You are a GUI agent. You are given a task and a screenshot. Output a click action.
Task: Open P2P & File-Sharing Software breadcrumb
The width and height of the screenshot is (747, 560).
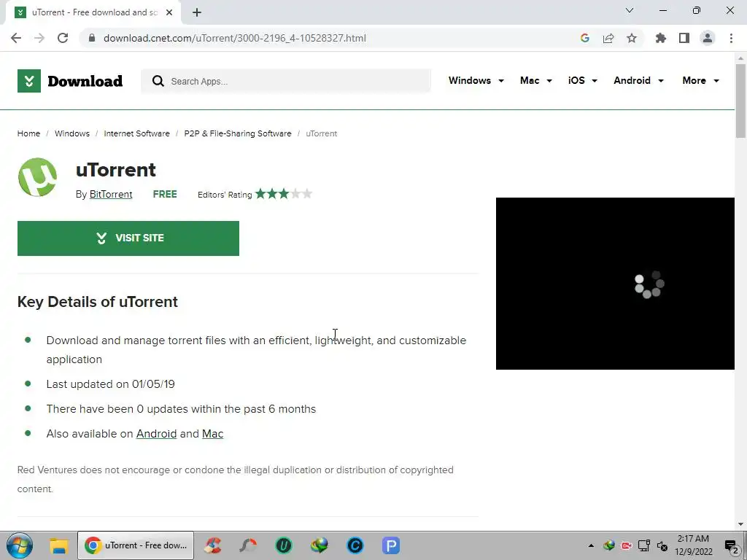[238, 133]
